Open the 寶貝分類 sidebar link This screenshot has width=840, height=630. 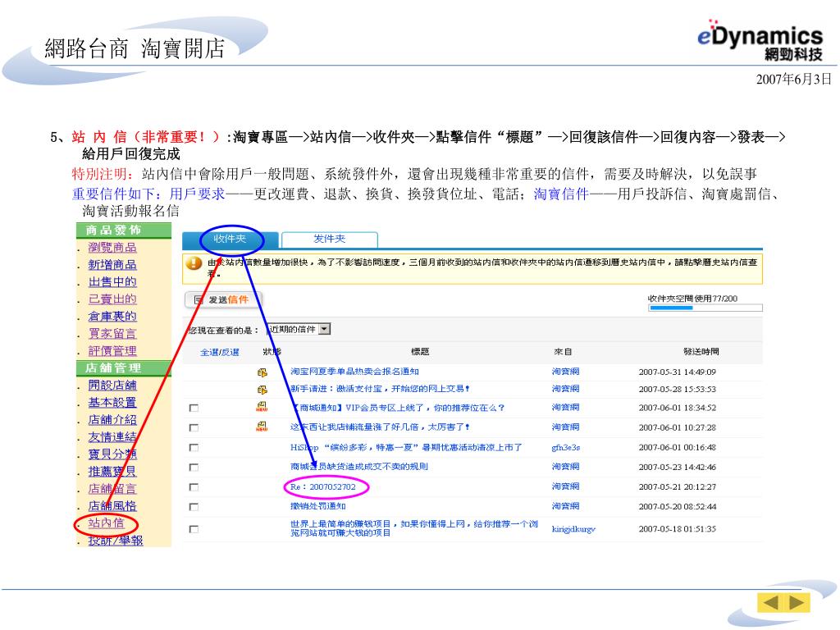tap(112, 454)
